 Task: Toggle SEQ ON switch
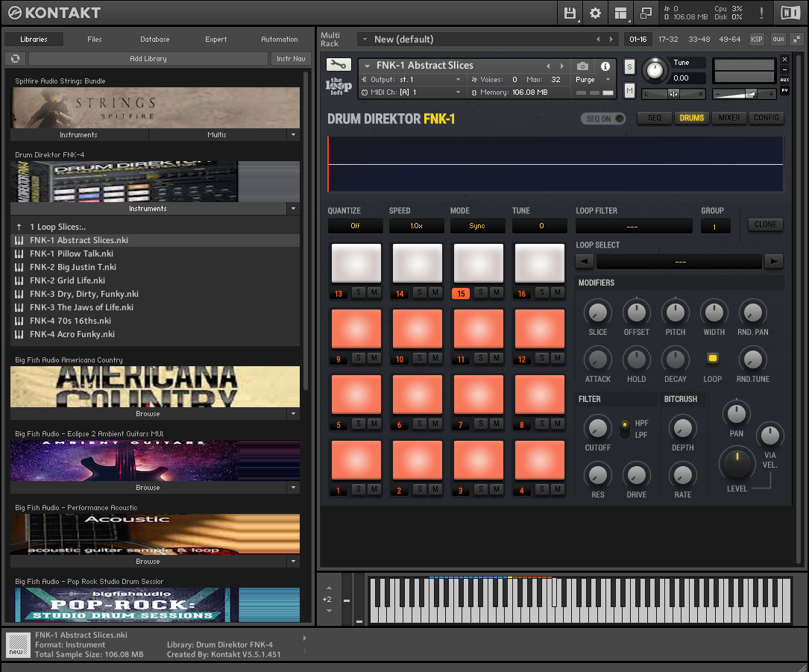(x=603, y=119)
